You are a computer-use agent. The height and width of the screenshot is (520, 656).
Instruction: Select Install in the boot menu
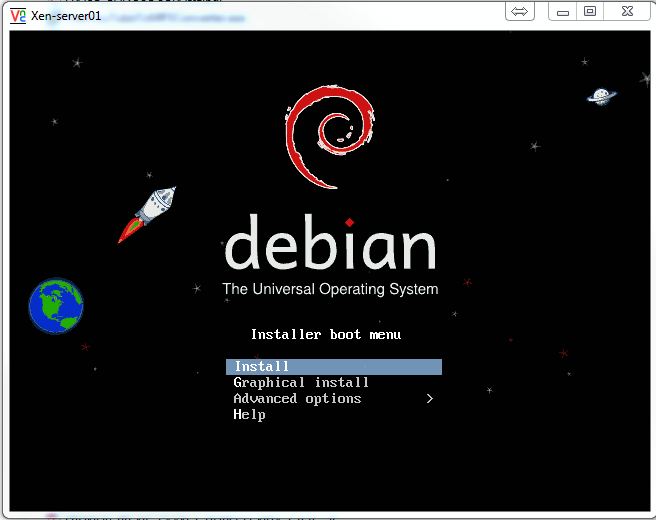[262, 367]
